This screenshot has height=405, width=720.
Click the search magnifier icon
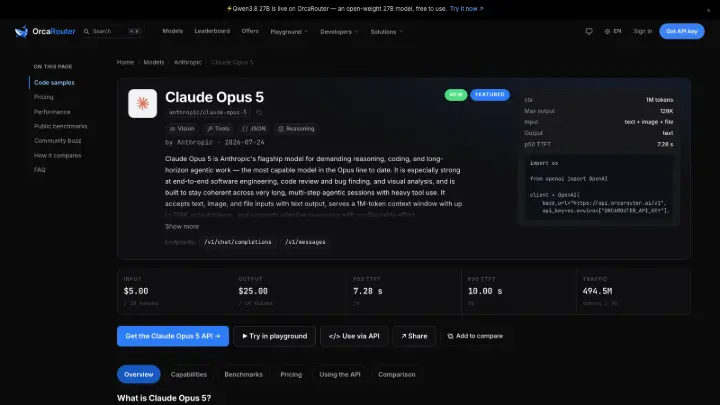tap(86, 31)
